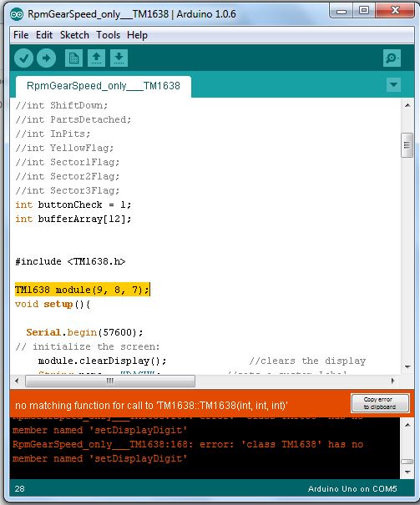Click the '//int ShiftDown;' comment line

[x=61, y=105]
